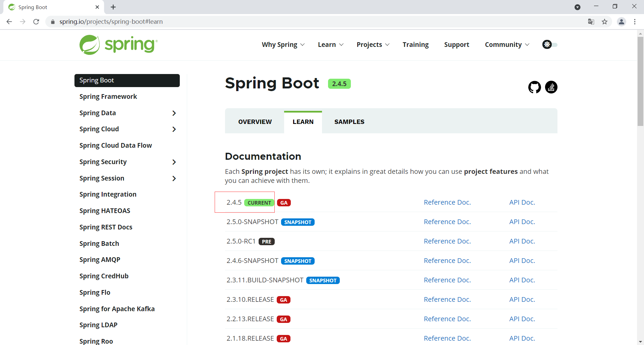Image resolution: width=644 pixels, height=345 pixels.
Task: Open Spring for Apache Kafka project
Action: (117, 309)
